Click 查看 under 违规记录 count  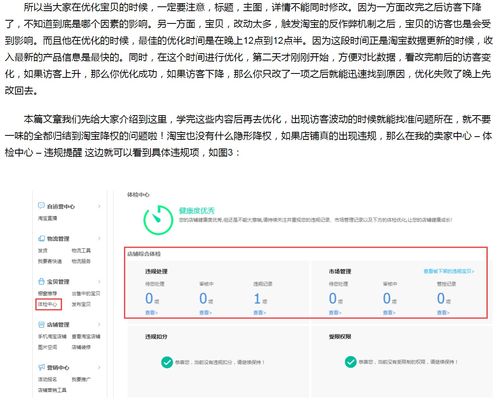click(x=259, y=312)
